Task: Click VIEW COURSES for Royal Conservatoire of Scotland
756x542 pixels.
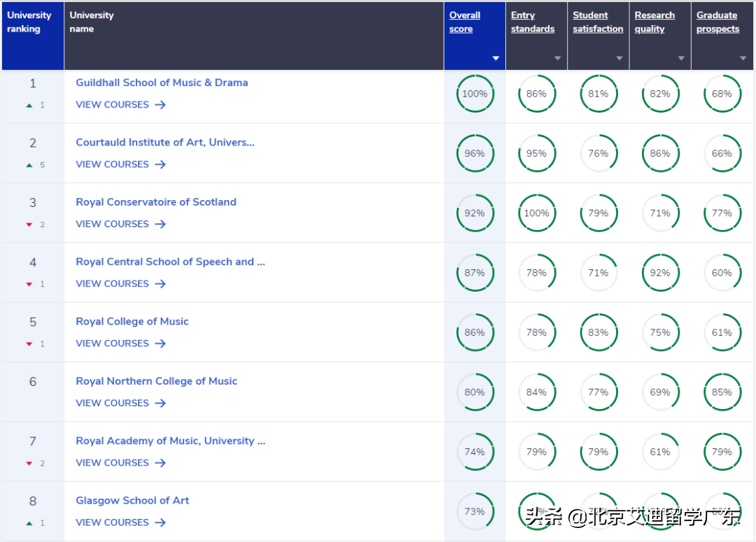Action: coord(112,224)
